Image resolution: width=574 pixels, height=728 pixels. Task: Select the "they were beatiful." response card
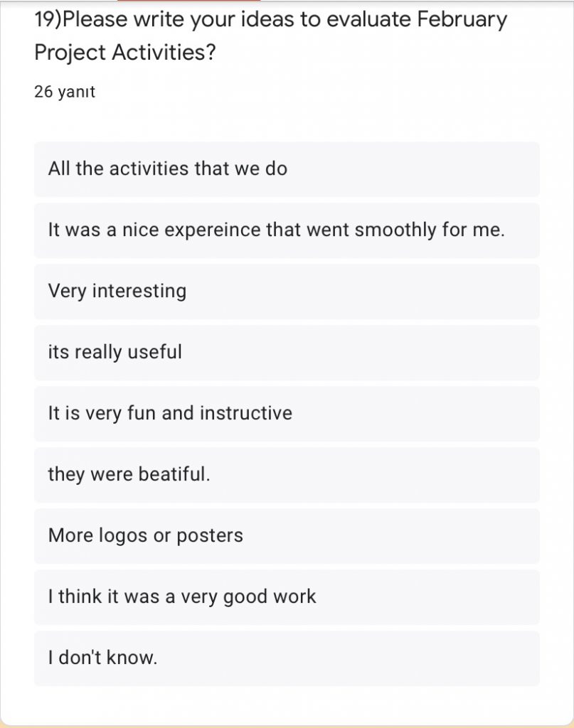coord(129,474)
